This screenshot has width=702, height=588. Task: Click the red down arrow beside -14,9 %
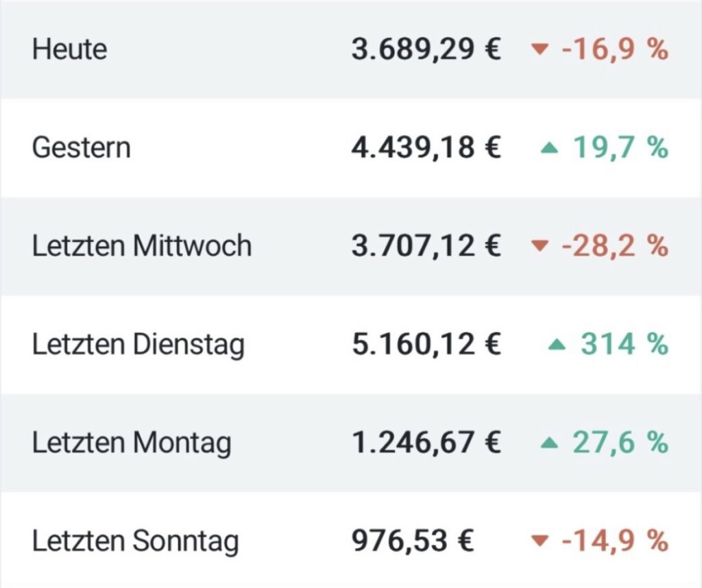coord(540,541)
